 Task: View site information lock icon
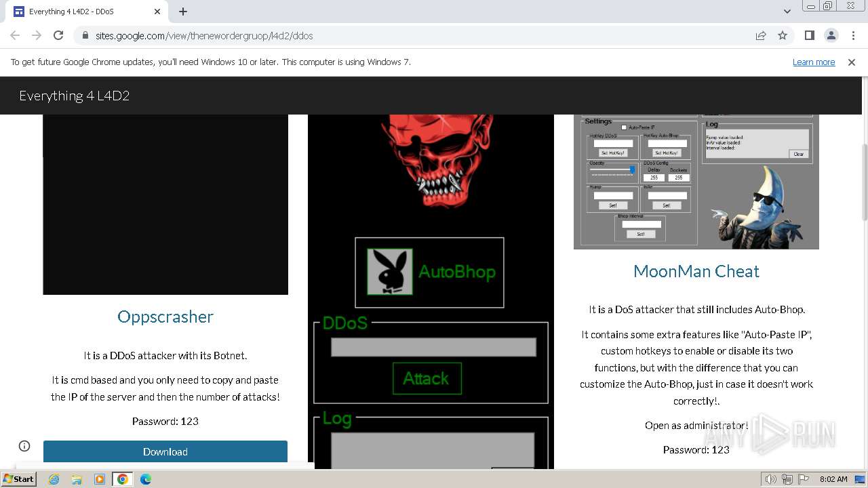[x=85, y=35]
